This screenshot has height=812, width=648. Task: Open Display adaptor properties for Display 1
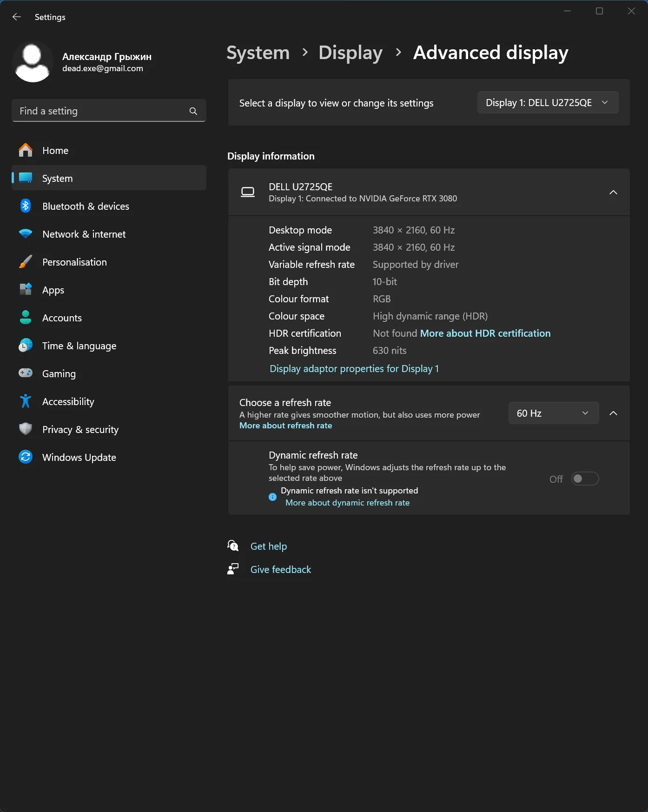354,369
